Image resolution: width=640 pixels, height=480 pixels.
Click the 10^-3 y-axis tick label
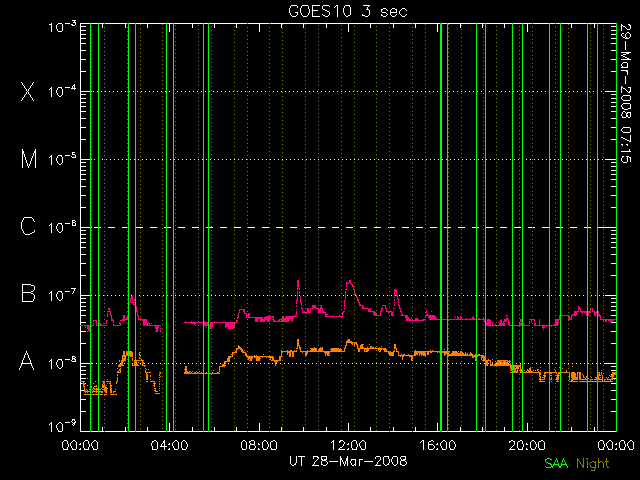click(62, 27)
